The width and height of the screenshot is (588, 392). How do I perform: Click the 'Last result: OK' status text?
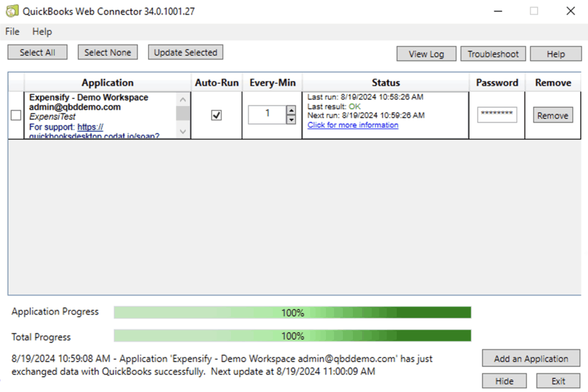[x=334, y=107]
